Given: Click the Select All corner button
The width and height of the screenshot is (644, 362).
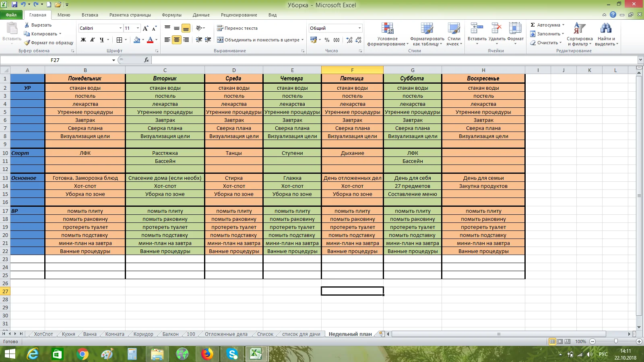Looking at the screenshot, I should coord(5,70).
